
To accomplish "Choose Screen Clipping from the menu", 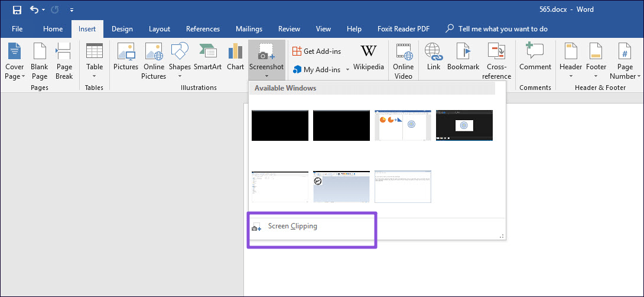I will point(292,227).
